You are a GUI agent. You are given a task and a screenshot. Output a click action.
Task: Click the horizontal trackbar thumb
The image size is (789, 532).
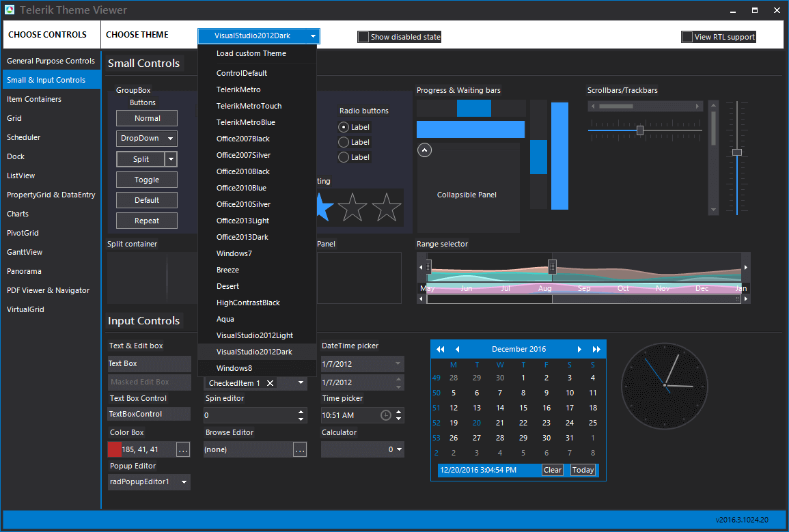click(639, 130)
